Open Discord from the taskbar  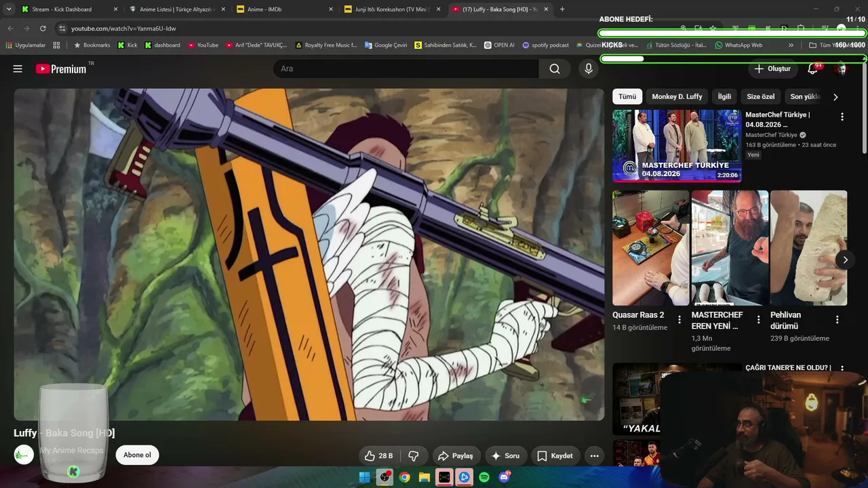point(505,477)
